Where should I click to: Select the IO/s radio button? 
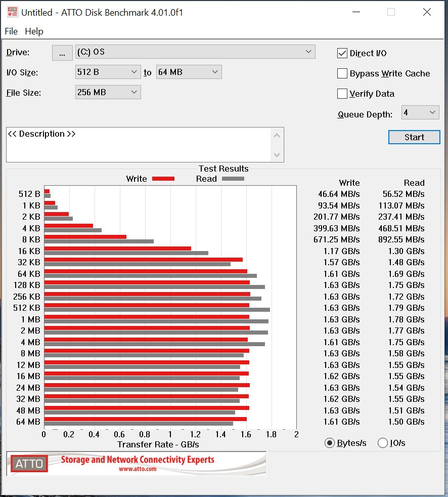point(383,443)
